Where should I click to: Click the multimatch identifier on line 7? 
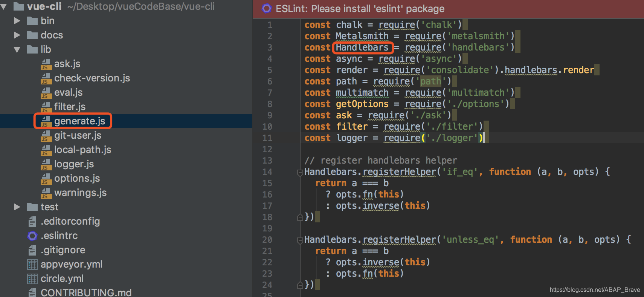(362, 92)
